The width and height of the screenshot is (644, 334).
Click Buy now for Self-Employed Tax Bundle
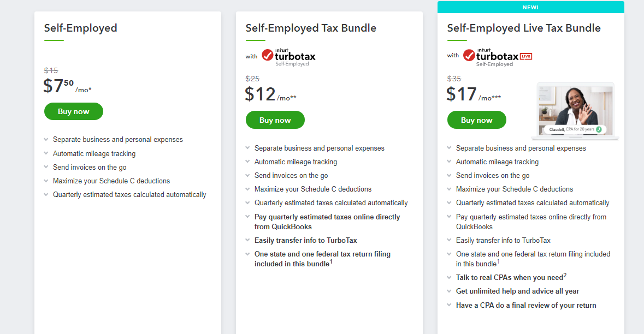pos(275,120)
